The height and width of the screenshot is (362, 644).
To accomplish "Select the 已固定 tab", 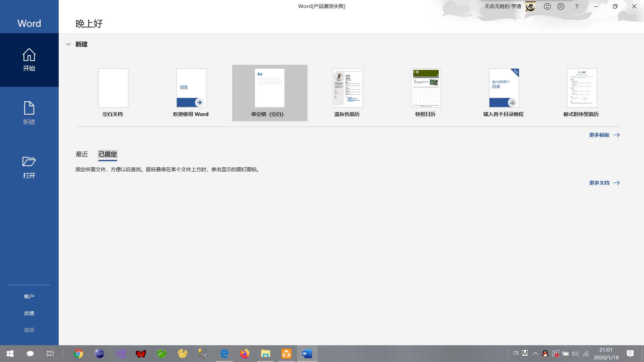I will coord(108,154).
